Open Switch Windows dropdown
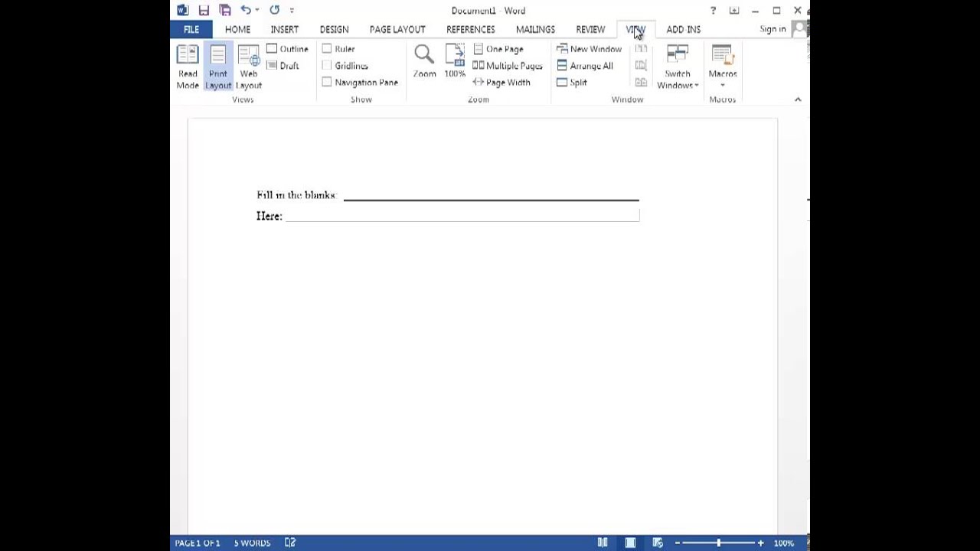Screen dimensions: 980x551 tap(678, 67)
